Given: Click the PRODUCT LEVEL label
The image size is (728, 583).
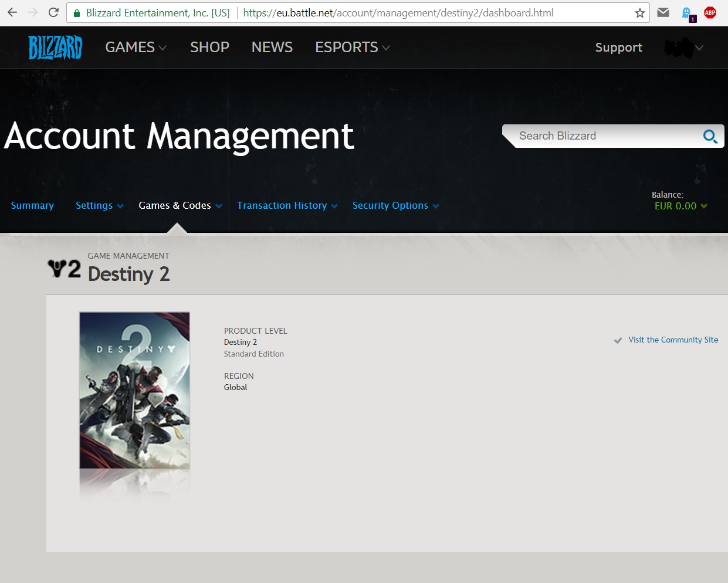Looking at the screenshot, I should click(x=255, y=331).
